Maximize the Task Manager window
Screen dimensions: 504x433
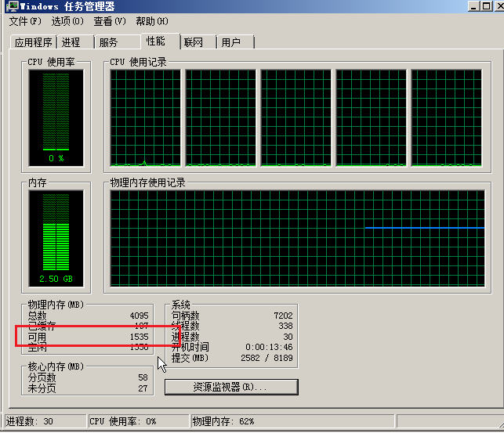point(487,6)
